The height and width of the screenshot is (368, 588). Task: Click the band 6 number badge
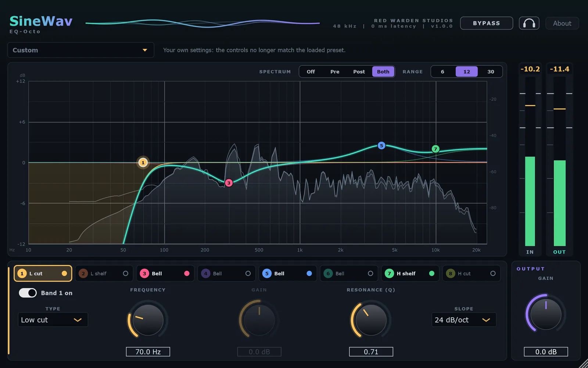328,273
